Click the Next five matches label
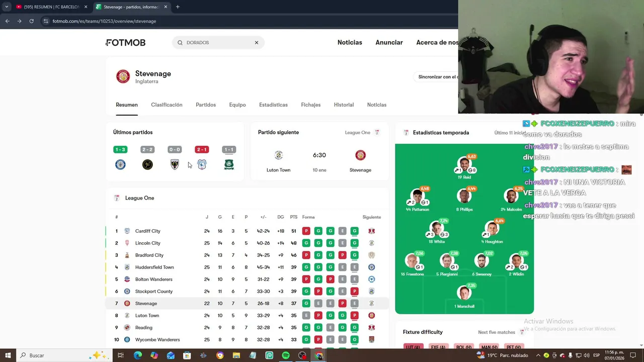The image size is (644, 362). point(497,332)
